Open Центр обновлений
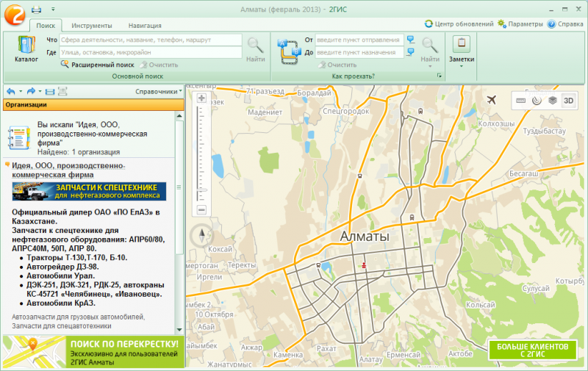Screen dimensions: 588x371 pos(459,24)
